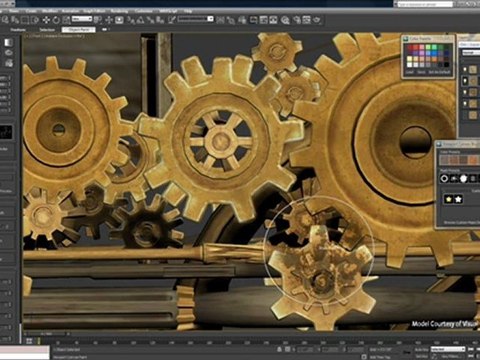This screenshot has height=360, width=480.
Task: Click the Align tool icon
Action: [x=231, y=20]
